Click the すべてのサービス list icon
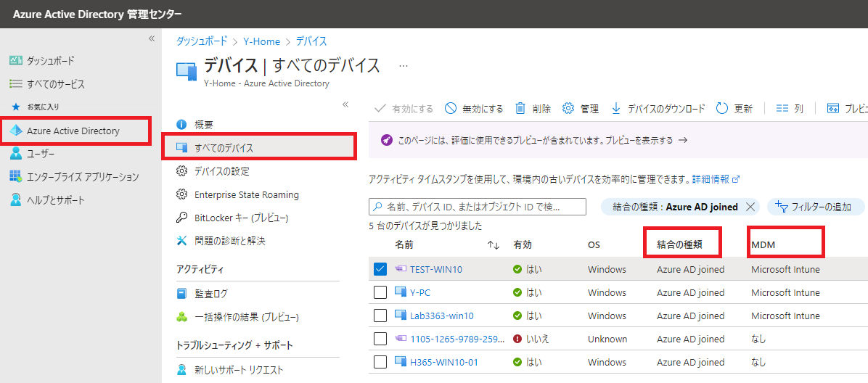868x383 pixels. 16,84
